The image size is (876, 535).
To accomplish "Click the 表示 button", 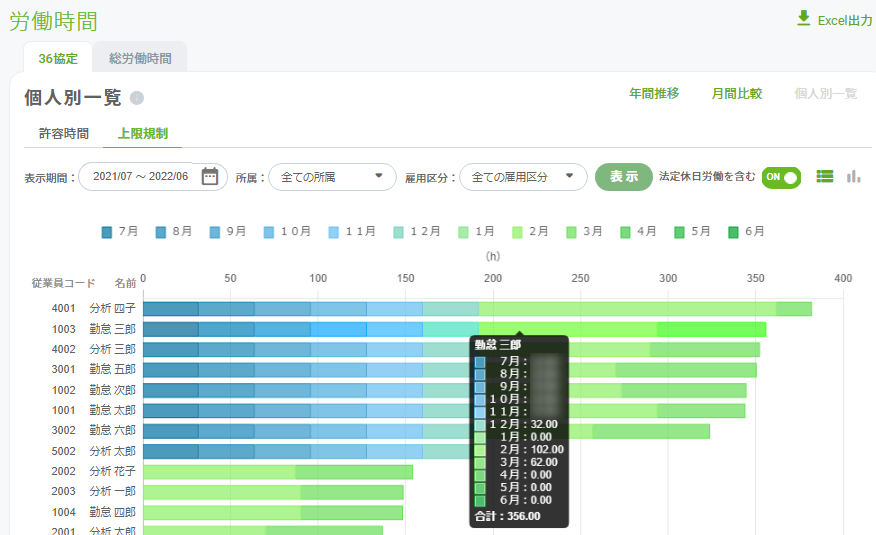I will pos(623,177).
